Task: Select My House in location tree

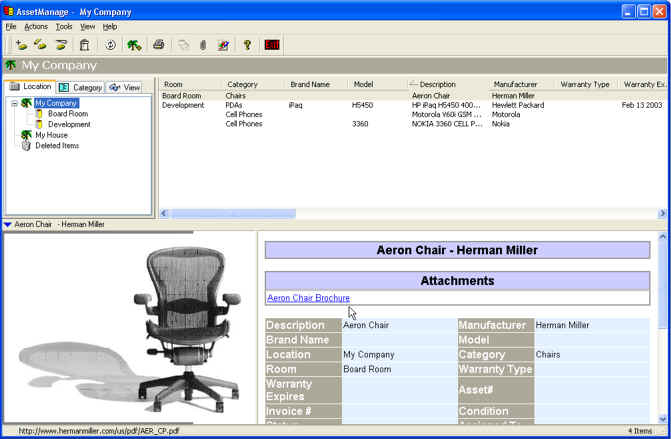Action: coord(51,135)
